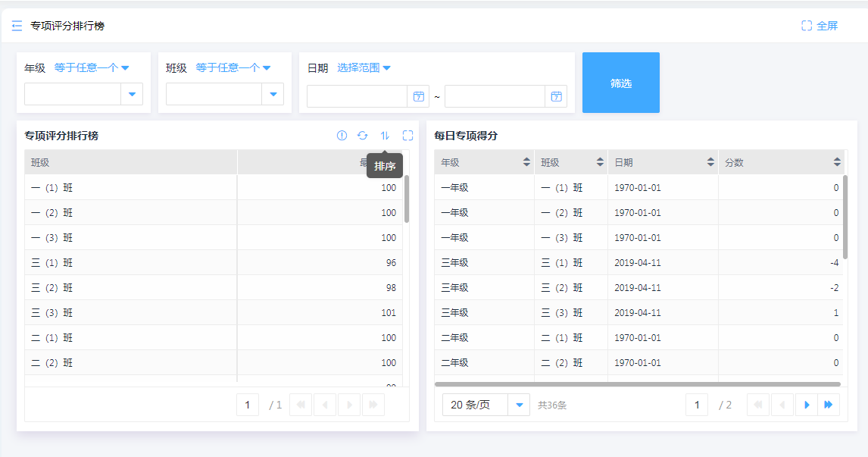Click the 排序 sort icon in ranking panel
868x457 pixels.
pos(385,136)
